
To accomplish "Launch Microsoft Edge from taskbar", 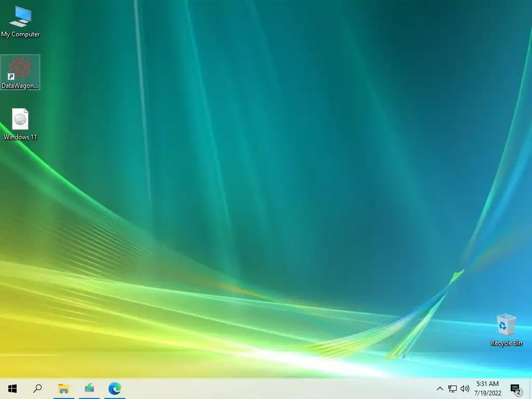I will pyautogui.click(x=115, y=389).
